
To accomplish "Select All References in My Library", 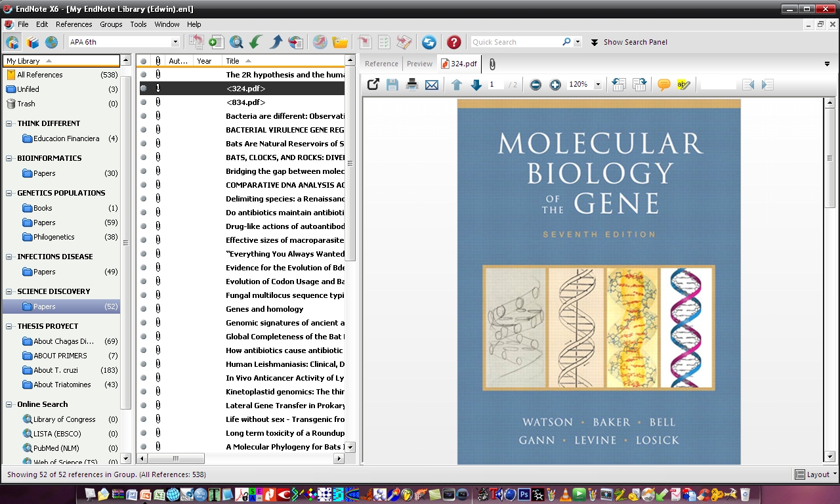I will point(62,75).
